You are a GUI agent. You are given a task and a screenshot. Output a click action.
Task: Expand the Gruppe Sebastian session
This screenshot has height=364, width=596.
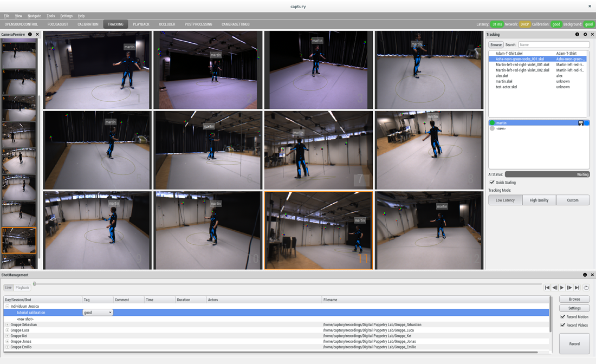tap(7, 324)
